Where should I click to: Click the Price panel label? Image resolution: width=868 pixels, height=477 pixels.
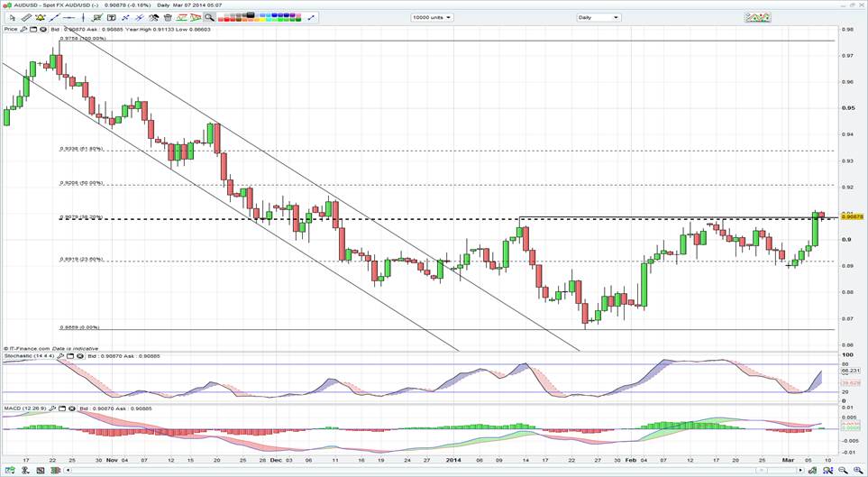point(11,30)
